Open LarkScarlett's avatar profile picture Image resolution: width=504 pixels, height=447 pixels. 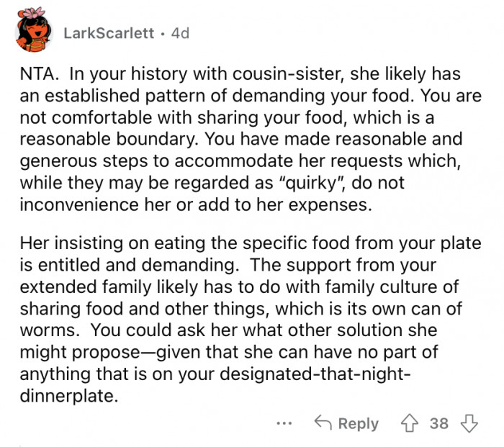coord(34,30)
